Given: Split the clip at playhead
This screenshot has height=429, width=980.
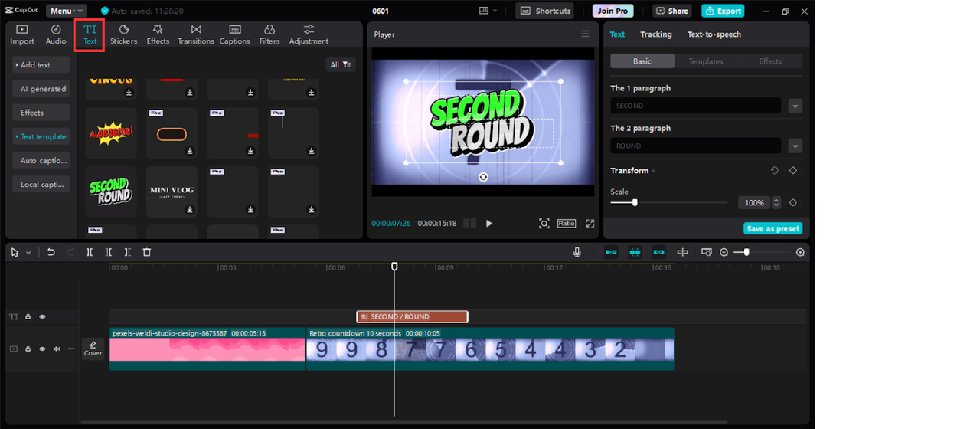Looking at the screenshot, I should 90,252.
